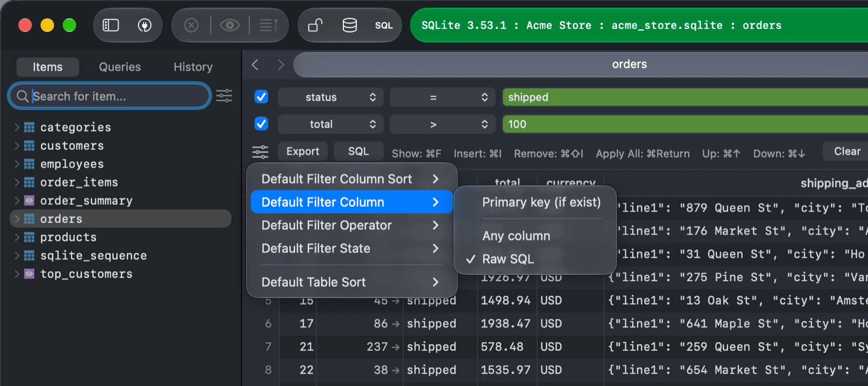The height and width of the screenshot is (386, 868).
Task: Click the Export button
Action: click(x=303, y=151)
